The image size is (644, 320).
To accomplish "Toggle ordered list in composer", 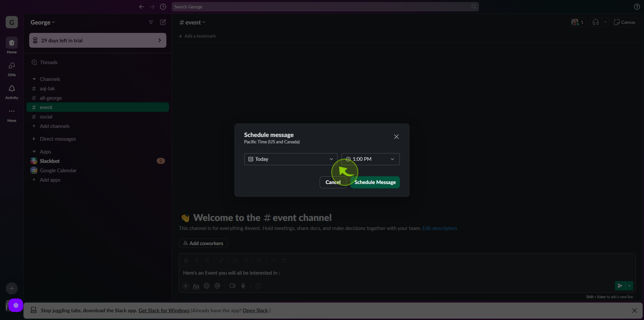I will pyautogui.click(x=235, y=261).
